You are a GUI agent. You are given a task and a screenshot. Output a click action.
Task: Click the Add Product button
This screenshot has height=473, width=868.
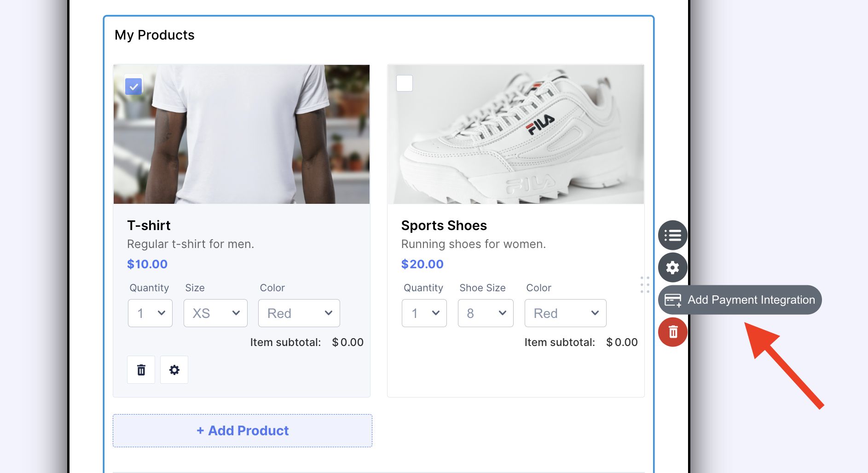pyautogui.click(x=243, y=431)
